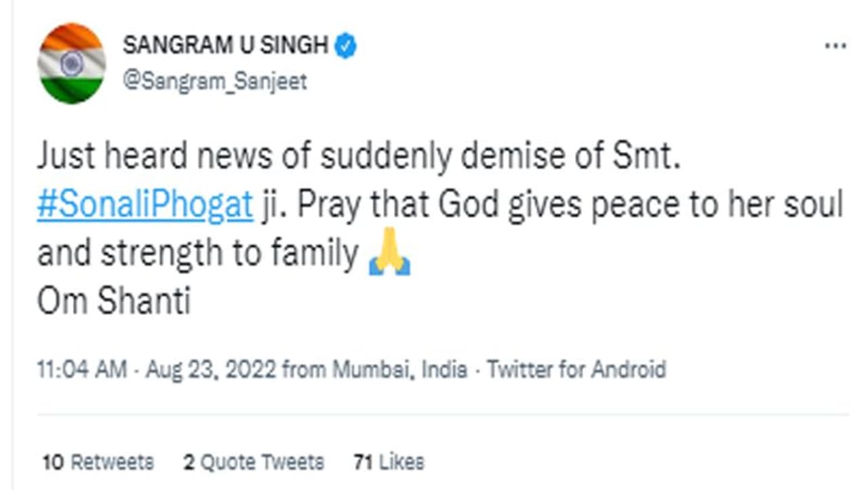
Task: Click the "Om Shanti" line
Action: [x=113, y=302]
